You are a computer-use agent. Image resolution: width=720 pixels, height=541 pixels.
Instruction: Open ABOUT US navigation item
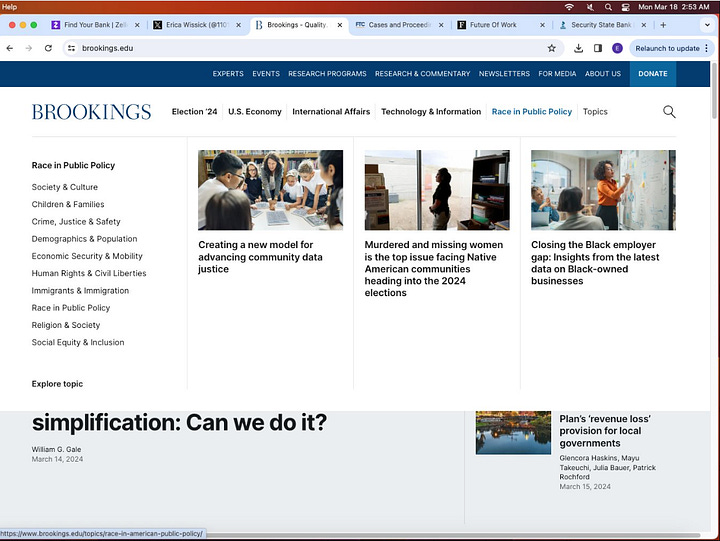click(602, 74)
